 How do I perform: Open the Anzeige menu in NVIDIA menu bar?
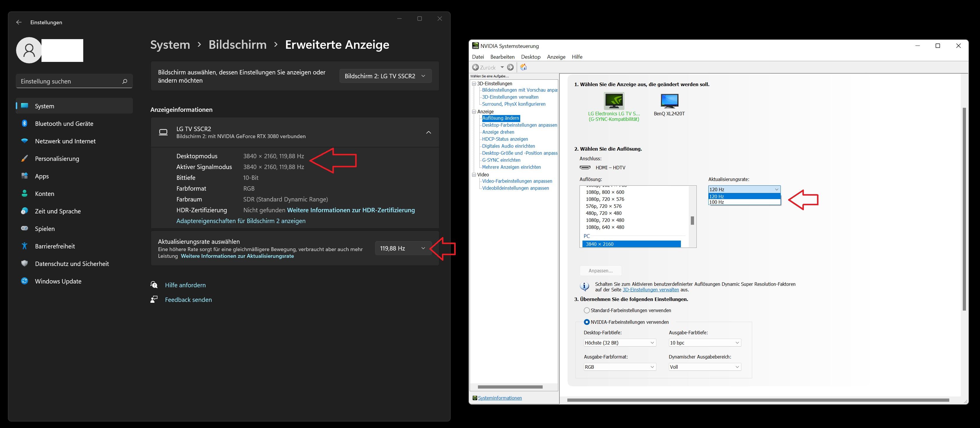point(556,57)
